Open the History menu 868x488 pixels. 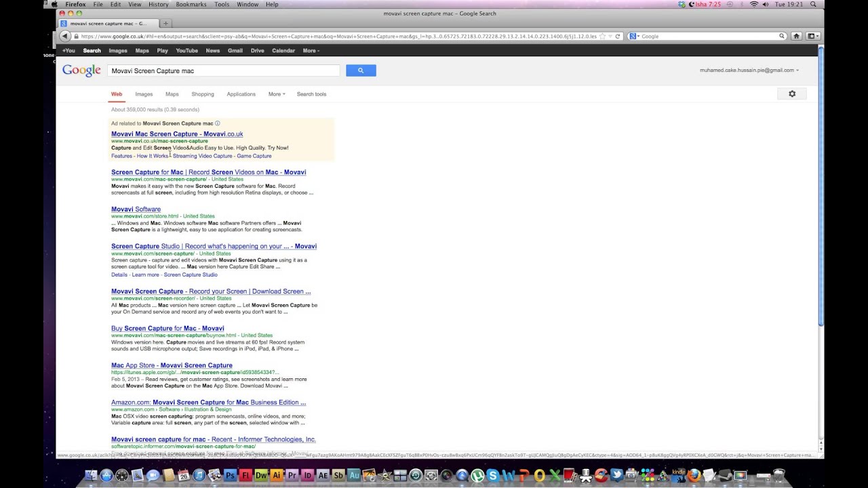pos(158,4)
